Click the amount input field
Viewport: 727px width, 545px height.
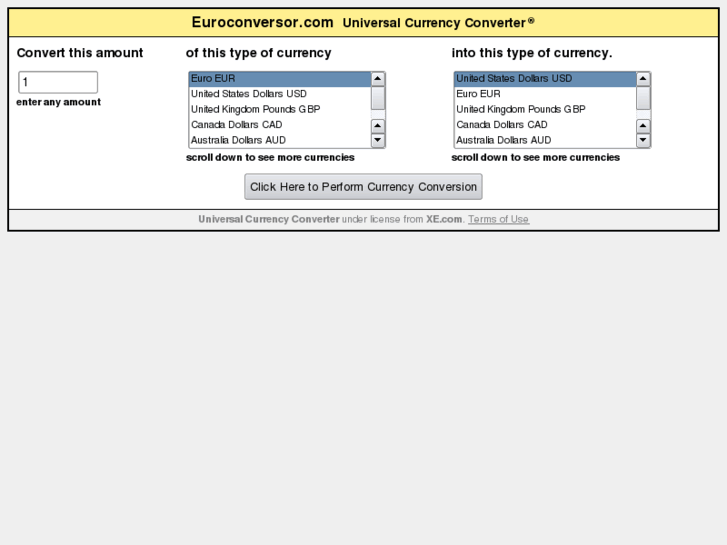(x=58, y=82)
